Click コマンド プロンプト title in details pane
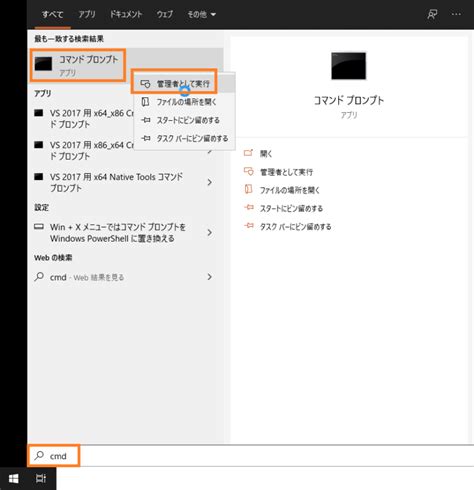The width and height of the screenshot is (474, 490). (349, 100)
